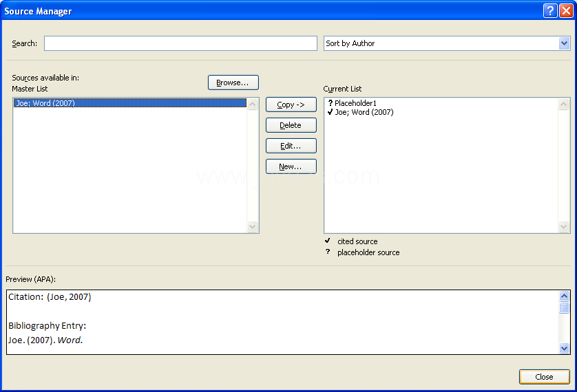Click the Citation: (Joe, 2007) preview text
The height and width of the screenshot is (392, 577).
coord(50,297)
